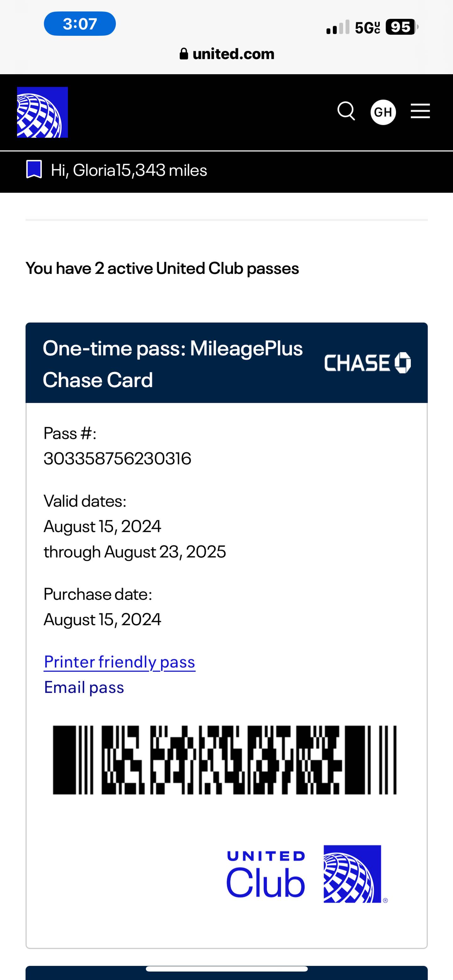
Task: Tap the united.com address bar
Action: [227, 54]
